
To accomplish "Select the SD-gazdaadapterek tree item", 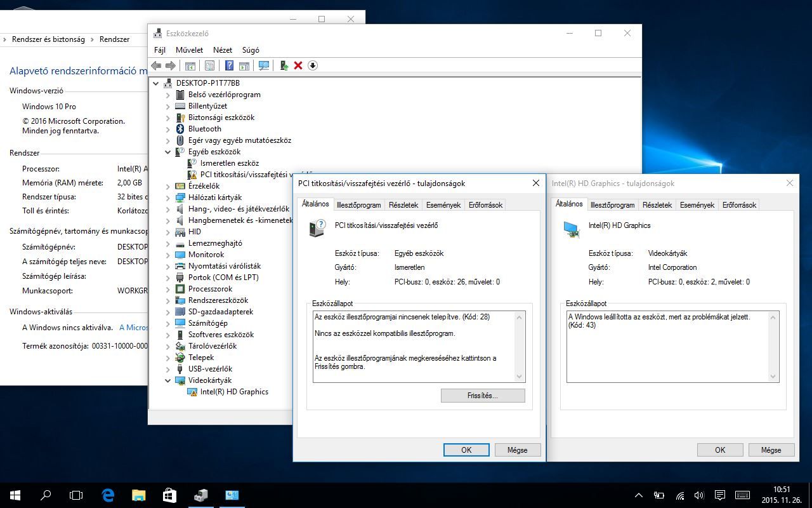I will click(221, 312).
